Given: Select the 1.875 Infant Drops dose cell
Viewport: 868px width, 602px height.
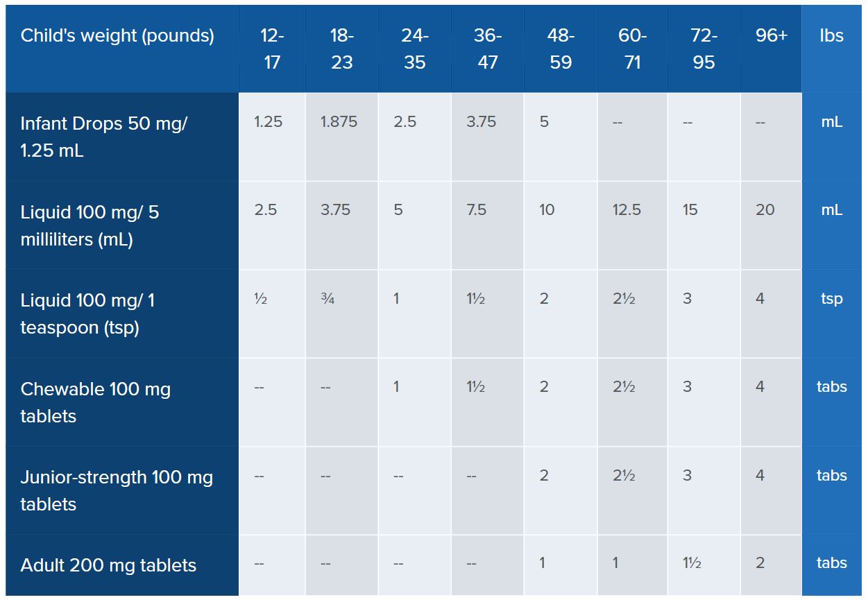Looking at the screenshot, I should [339, 122].
